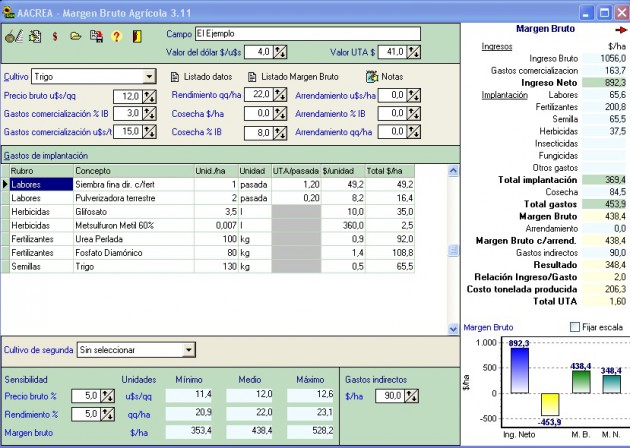The height and width of the screenshot is (448, 630).
Task: Click the Listado datos document icon
Action: 175,76
